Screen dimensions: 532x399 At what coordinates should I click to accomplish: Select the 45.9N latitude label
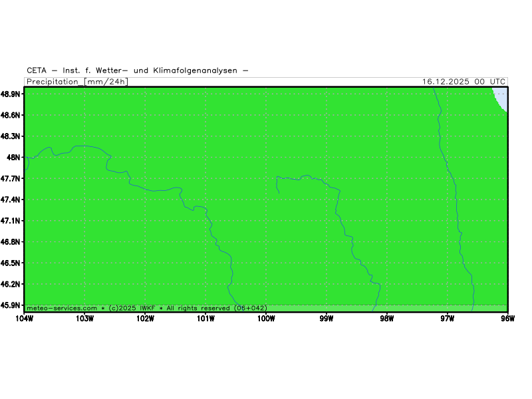(11, 305)
